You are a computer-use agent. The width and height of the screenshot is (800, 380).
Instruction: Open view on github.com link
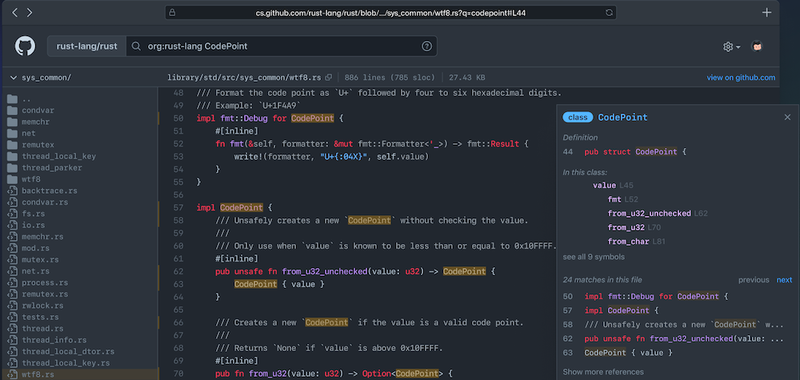741,78
